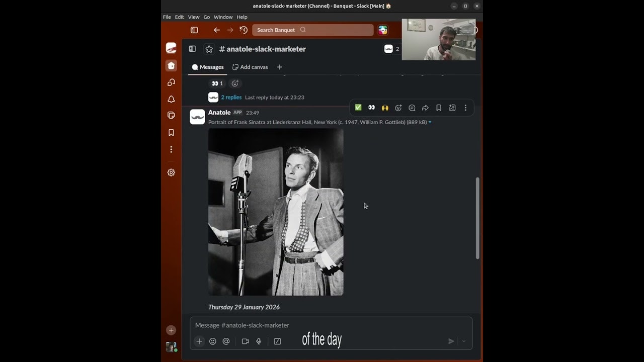
Task: Reply in thread from hover toolbar
Action: pyautogui.click(x=412, y=108)
